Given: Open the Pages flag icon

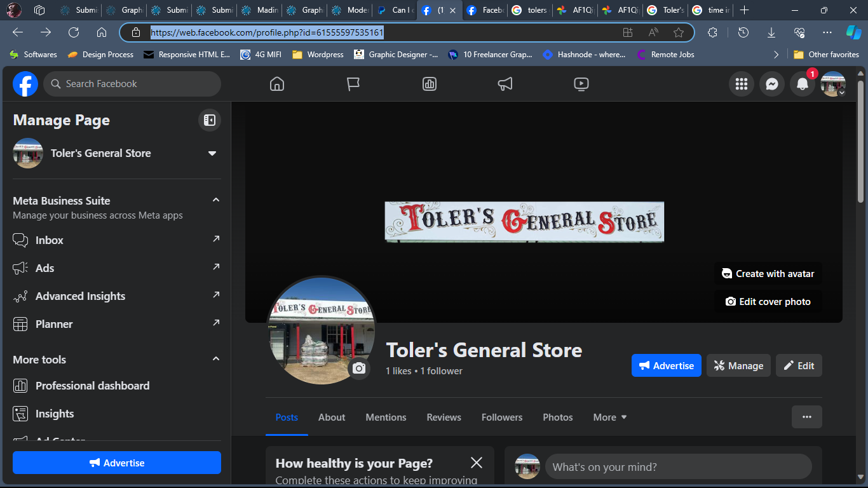Looking at the screenshot, I should pos(353,84).
